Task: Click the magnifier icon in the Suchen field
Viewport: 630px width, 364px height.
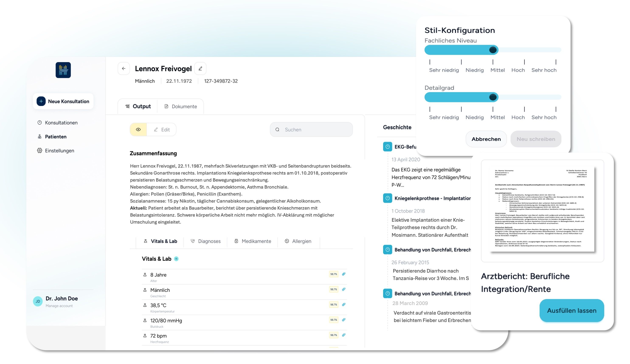Action: point(277,129)
